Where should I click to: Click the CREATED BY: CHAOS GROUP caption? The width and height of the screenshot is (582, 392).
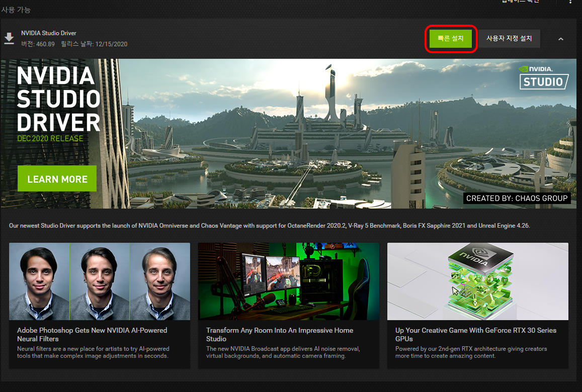click(x=517, y=199)
